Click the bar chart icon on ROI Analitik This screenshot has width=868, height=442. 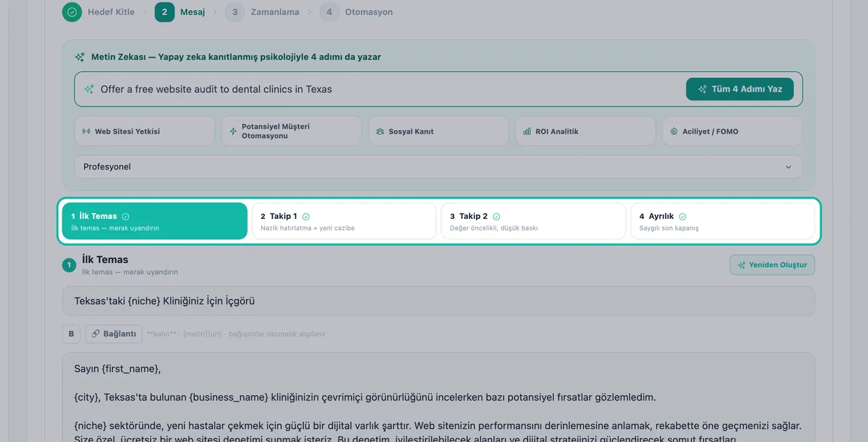527,132
